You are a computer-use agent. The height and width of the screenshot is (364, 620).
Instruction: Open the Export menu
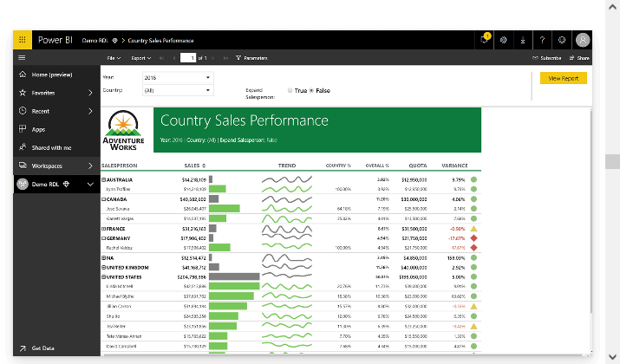[141, 58]
